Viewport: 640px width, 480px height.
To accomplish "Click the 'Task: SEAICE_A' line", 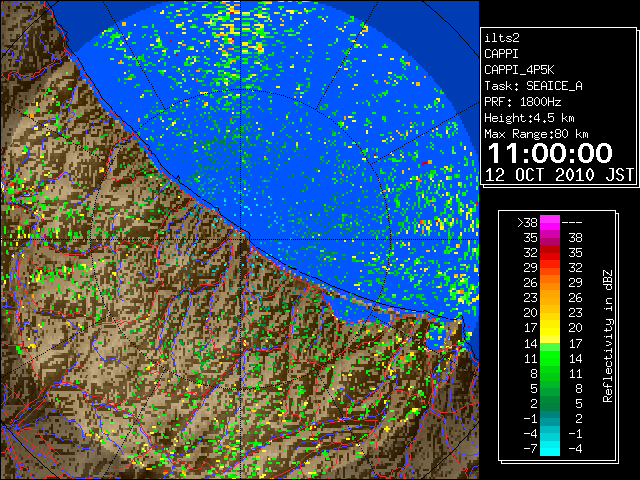I will (x=533, y=86).
